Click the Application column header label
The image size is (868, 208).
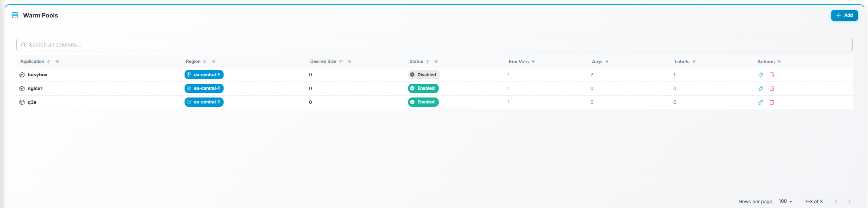pos(32,61)
